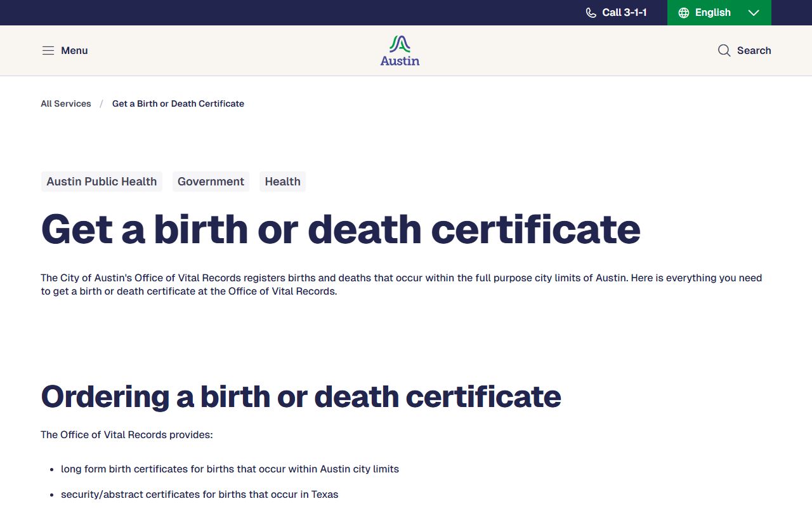Click the English language label
812x508 pixels.
[713, 13]
